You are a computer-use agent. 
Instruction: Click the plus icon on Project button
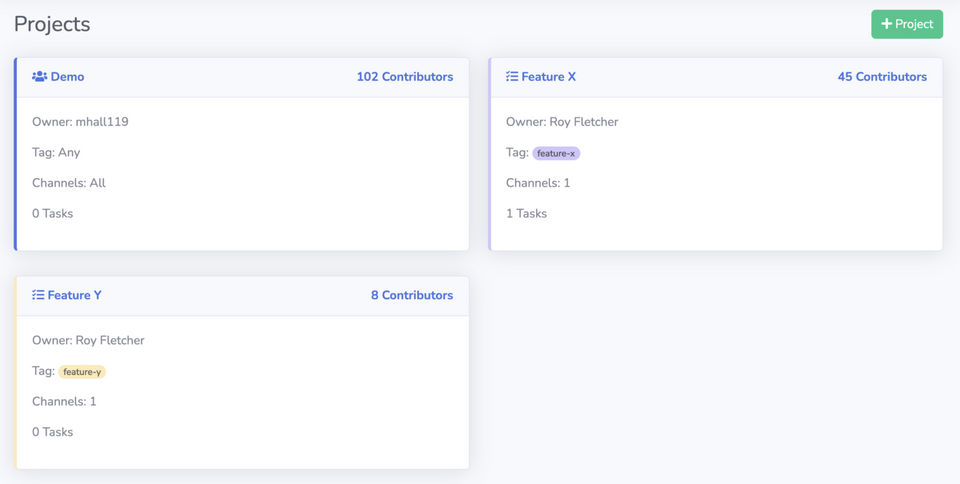click(x=886, y=24)
